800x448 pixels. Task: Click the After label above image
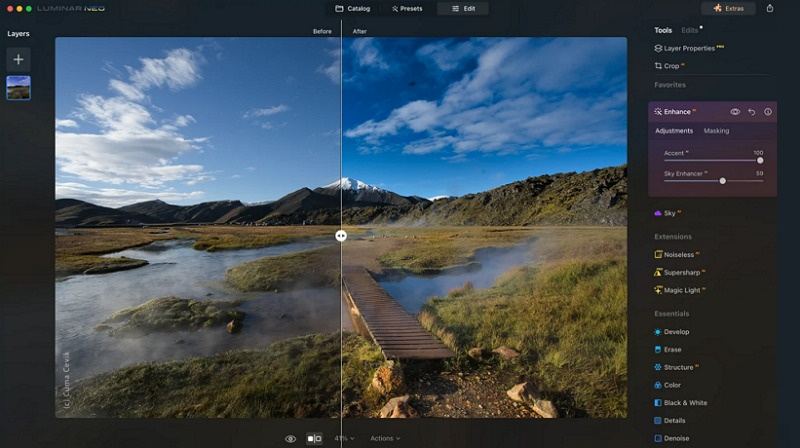359,32
